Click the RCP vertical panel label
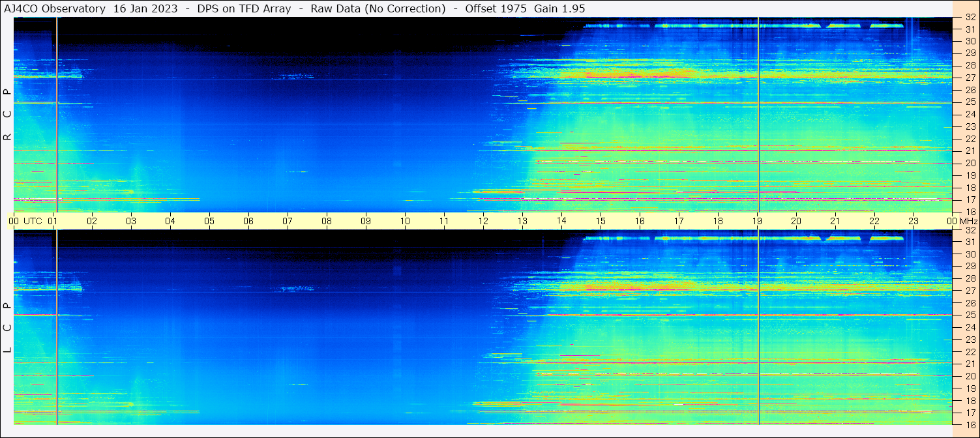Viewport: 980px width, 438px height. point(7,114)
